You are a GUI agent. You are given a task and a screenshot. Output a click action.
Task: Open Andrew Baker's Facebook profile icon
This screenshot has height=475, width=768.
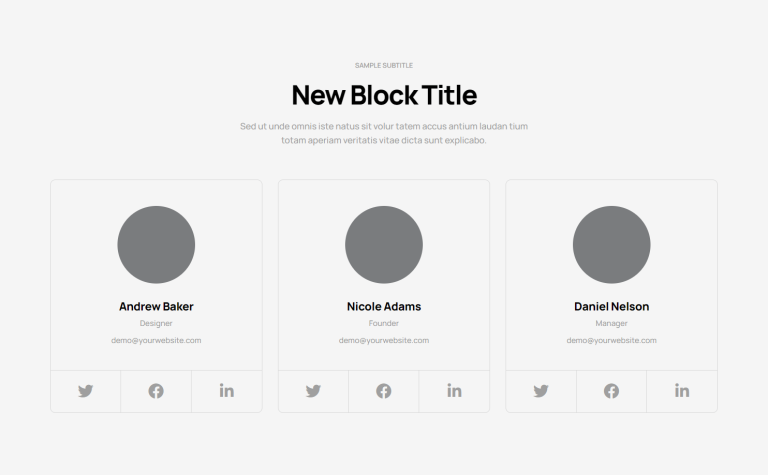(156, 391)
